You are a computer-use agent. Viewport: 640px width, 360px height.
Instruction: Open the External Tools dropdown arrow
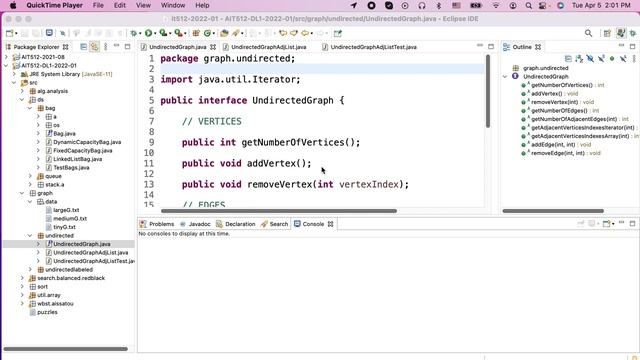[185, 33]
